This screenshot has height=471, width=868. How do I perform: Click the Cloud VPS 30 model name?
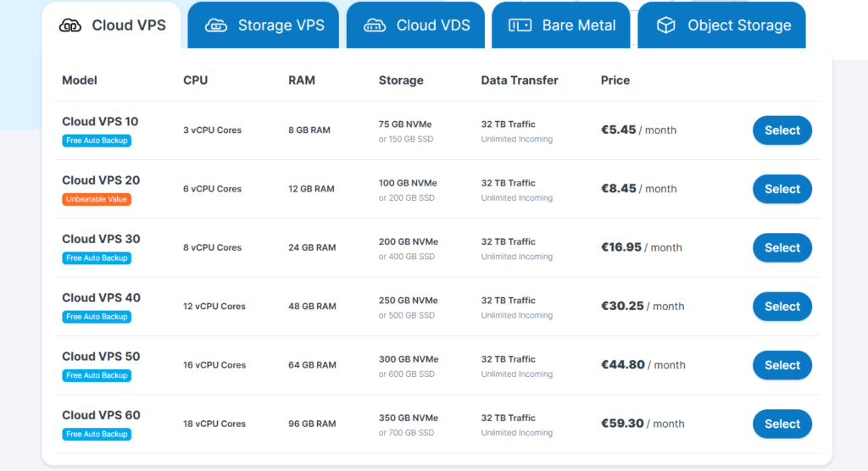[101, 239]
